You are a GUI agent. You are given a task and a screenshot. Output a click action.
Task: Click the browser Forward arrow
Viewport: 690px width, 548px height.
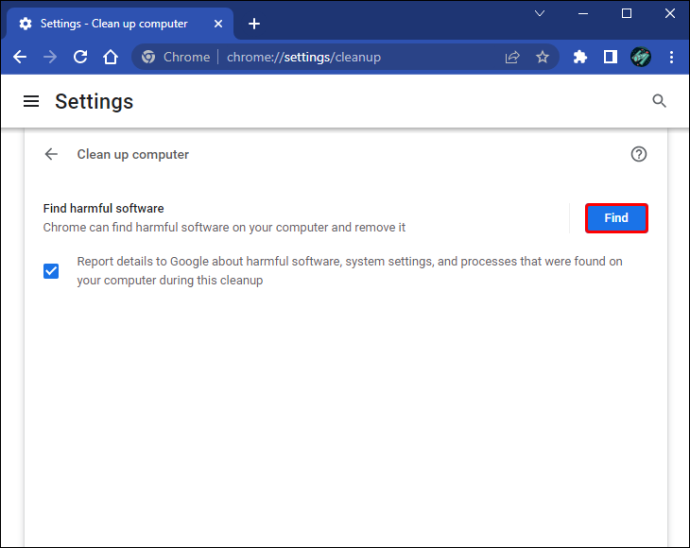[50, 57]
